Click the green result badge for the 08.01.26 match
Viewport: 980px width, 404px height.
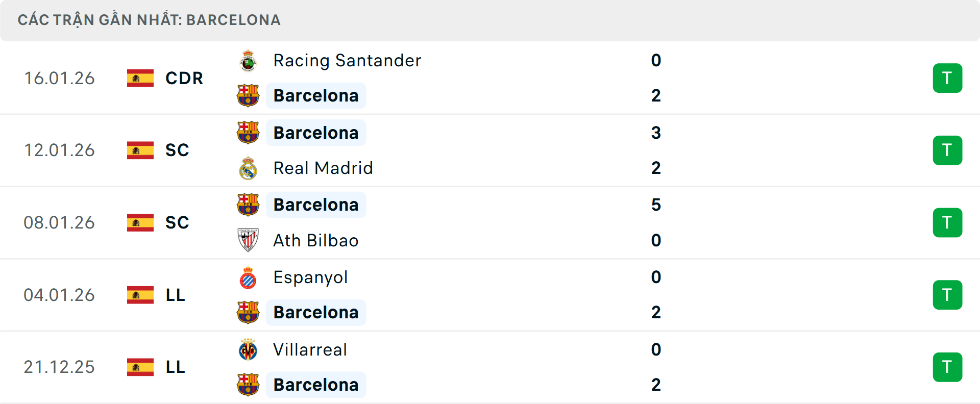pyautogui.click(x=948, y=222)
